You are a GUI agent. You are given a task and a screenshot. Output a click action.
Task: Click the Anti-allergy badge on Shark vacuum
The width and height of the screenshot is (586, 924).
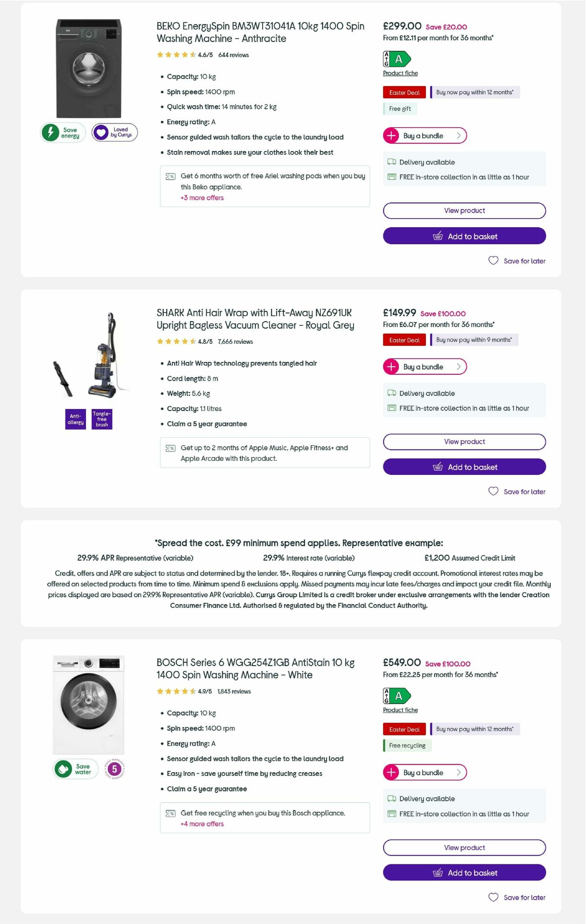(75, 419)
